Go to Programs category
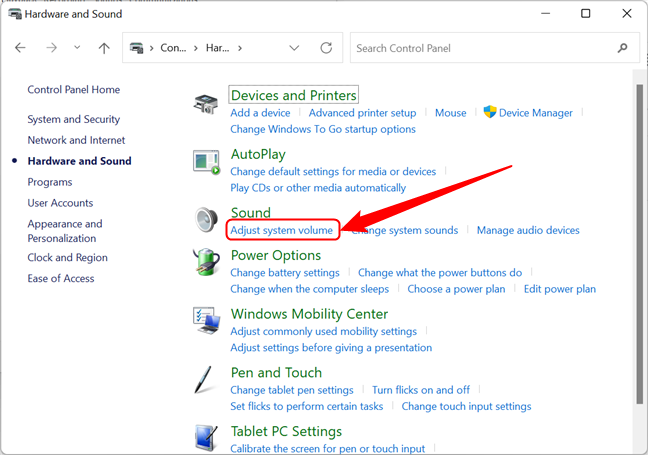The width and height of the screenshot is (648, 455). (50, 182)
